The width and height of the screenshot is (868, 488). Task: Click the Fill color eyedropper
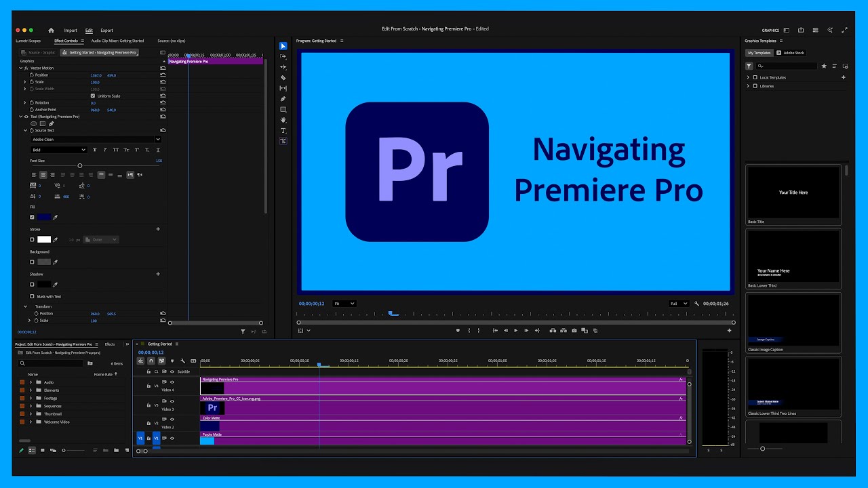click(56, 218)
